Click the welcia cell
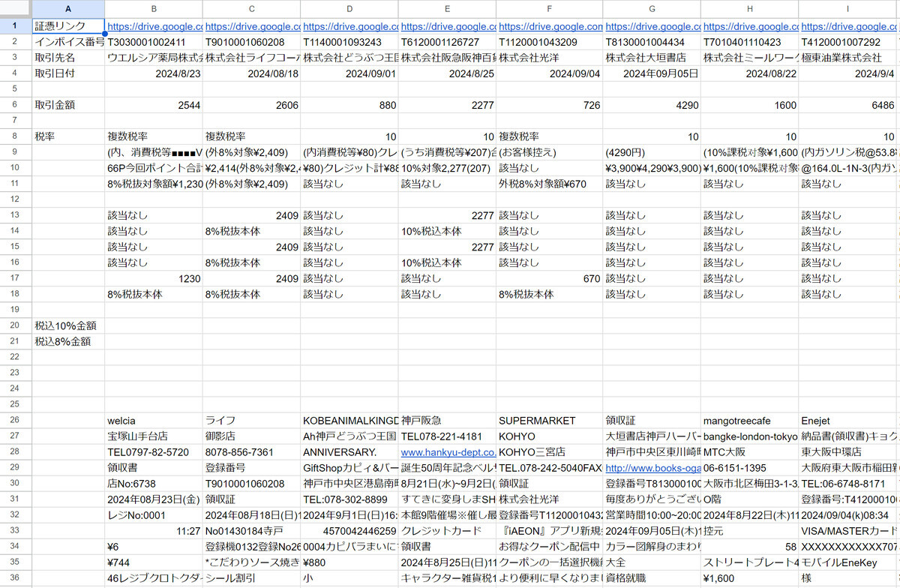900x588 pixels. (154, 421)
